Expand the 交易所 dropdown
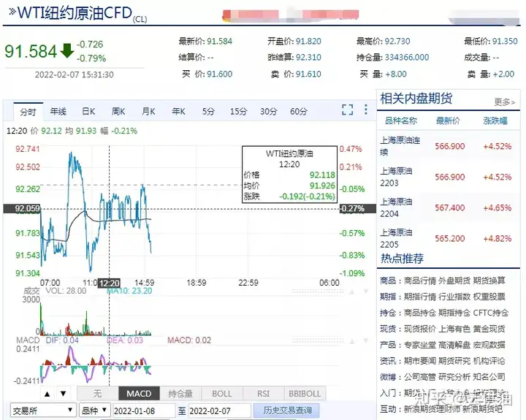 pos(42,411)
